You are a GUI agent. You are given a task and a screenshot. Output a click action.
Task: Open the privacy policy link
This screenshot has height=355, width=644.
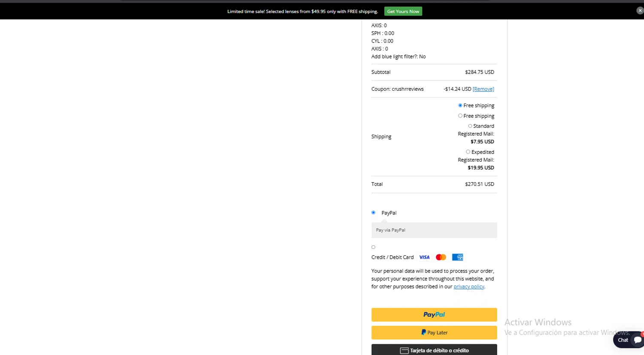(469, 287)
